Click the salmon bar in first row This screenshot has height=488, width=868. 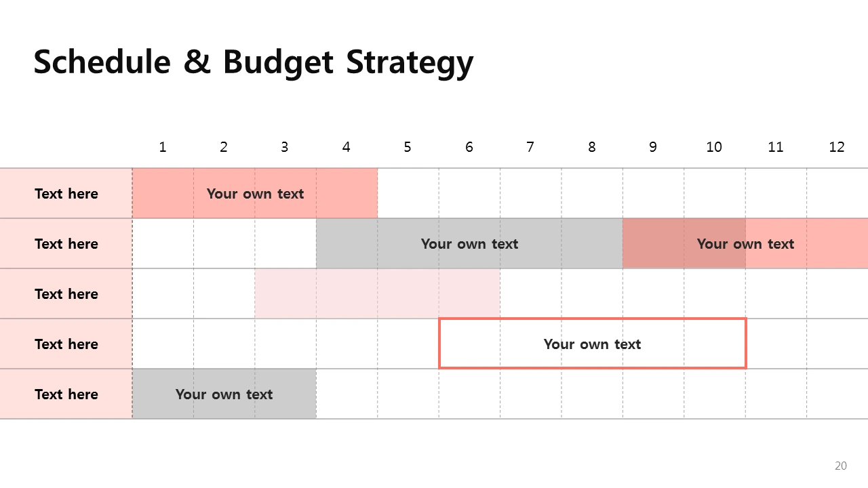tap(255, 194)
